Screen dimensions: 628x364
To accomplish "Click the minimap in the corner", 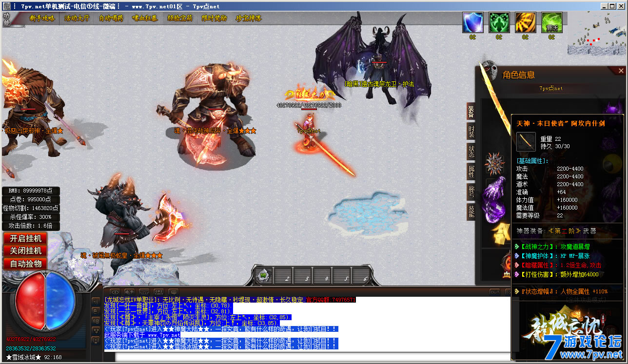I will (x=597, y=33).
